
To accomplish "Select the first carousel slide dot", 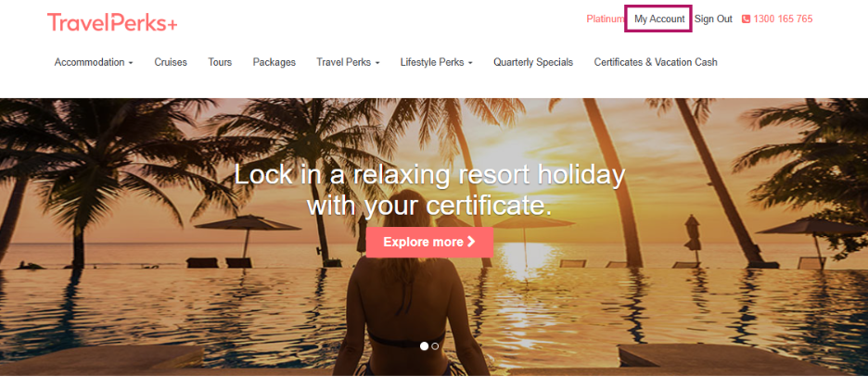I will pos(424,345).
